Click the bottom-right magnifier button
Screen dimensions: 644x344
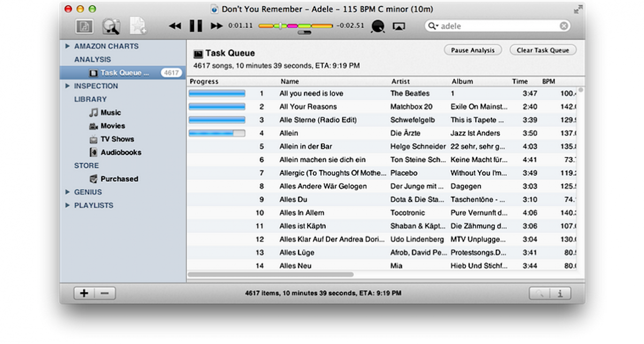coord(540,293)
